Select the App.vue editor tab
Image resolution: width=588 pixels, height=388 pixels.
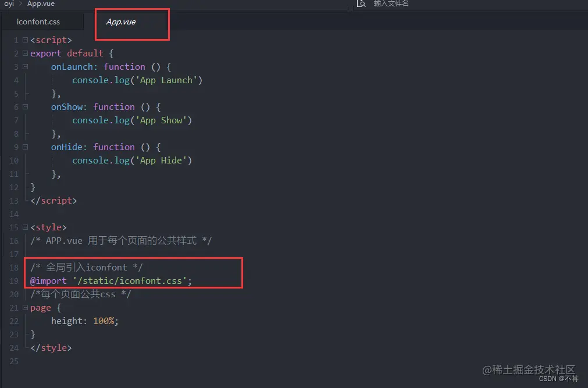121,22
